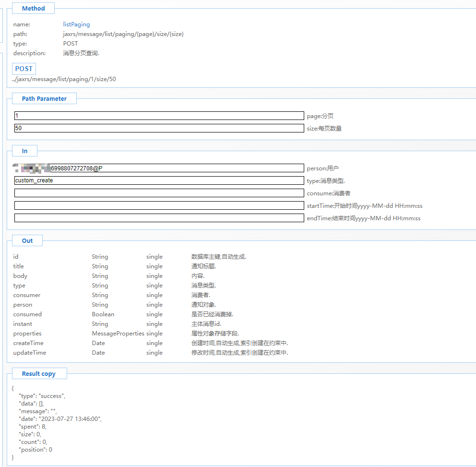
Task: Click the jaxrs path template text
Action: (x=123, y=34)
